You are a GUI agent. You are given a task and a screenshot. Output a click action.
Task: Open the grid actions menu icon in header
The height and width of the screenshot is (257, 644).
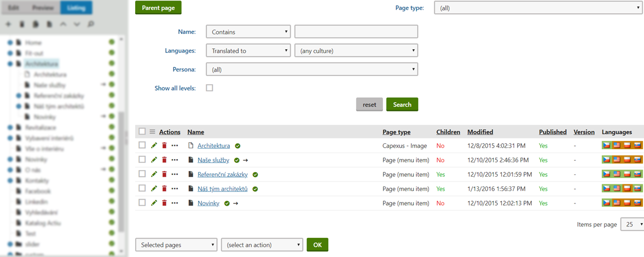(152, 132)
